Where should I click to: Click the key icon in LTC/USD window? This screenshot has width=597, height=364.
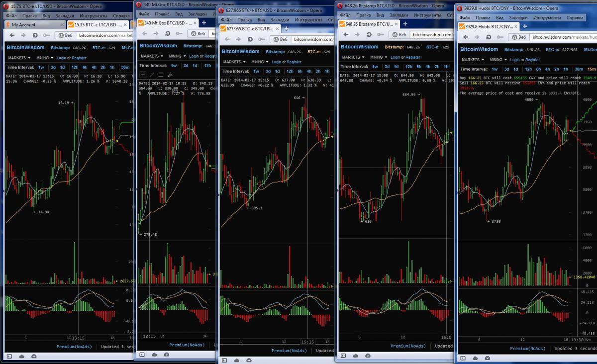click(47, 35)
